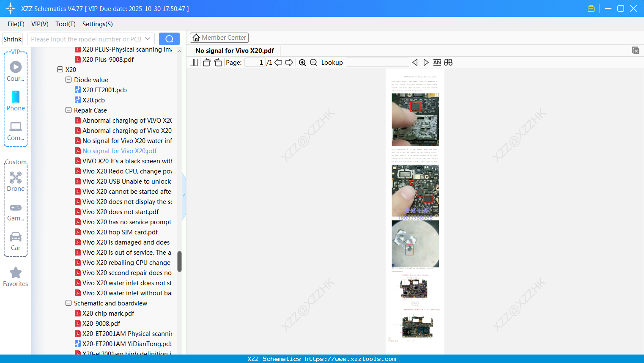Open the Car category
This screenshot has height=363, width=644.
[16, 241]
